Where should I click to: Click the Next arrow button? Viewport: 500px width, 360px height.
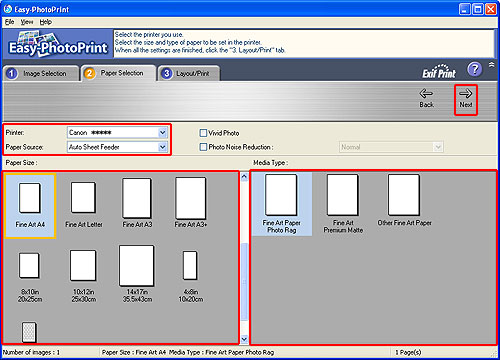(466, 99)
